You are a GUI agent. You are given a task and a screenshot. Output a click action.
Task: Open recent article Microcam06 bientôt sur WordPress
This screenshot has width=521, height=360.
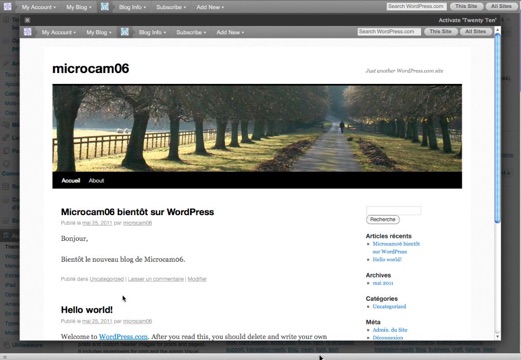point(396,248)
